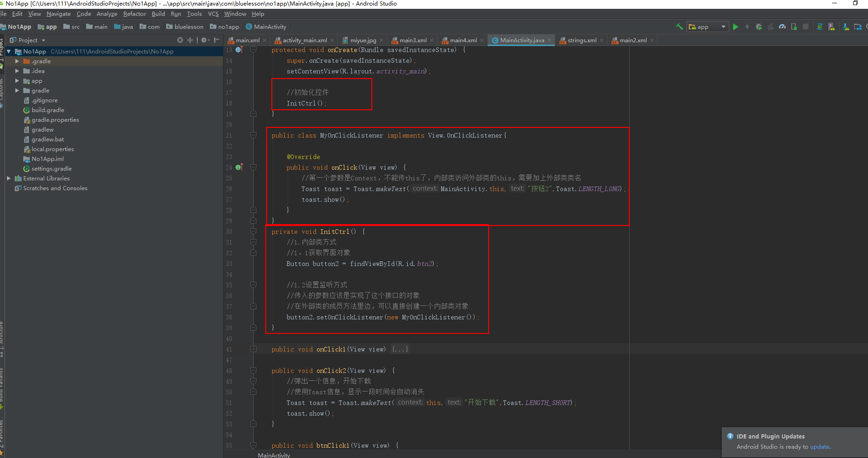Open the Edit menu
The image size is (868, 458).
click(17, 14)
